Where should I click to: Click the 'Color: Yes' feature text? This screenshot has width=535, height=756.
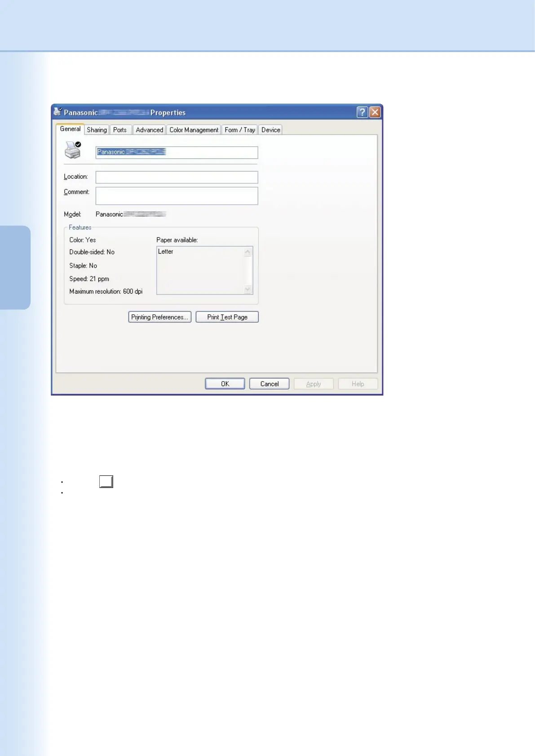pyautogui.click(x=83, y=240)
